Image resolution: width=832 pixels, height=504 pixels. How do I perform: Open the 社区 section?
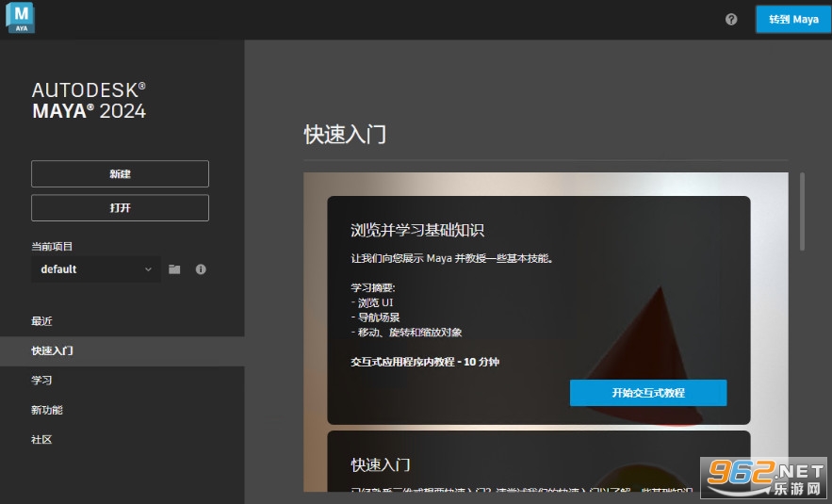[41, 440]
